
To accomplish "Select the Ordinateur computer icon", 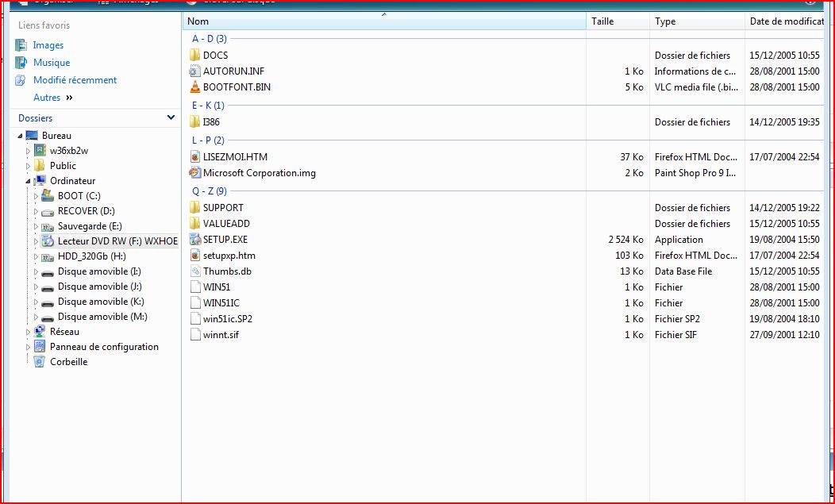I will tap(40, 180).
